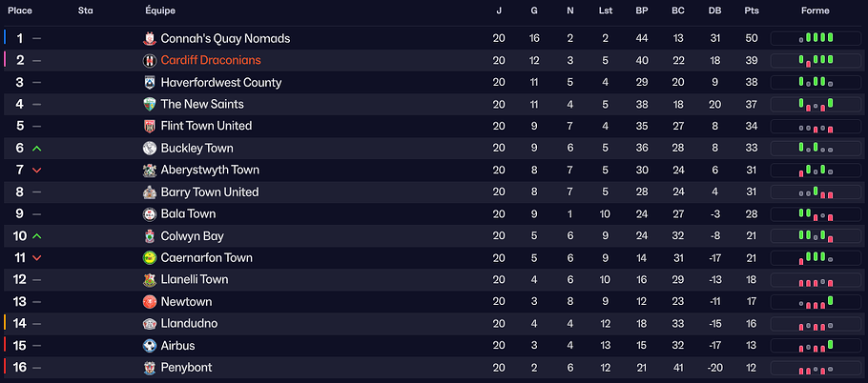Viewport: 868px width, 383px height.
Task: Click Penybont club badge icon
Action: (150, 368)
